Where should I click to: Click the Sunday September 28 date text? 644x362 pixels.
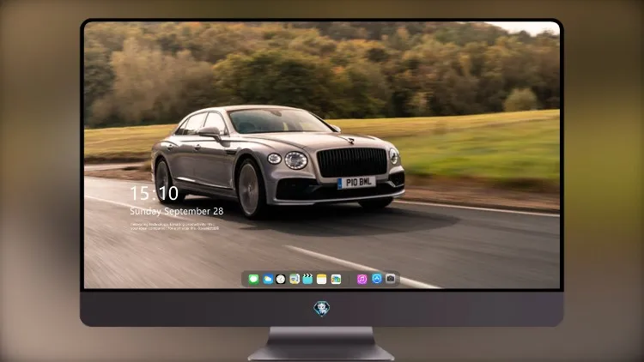click(177, 211)
